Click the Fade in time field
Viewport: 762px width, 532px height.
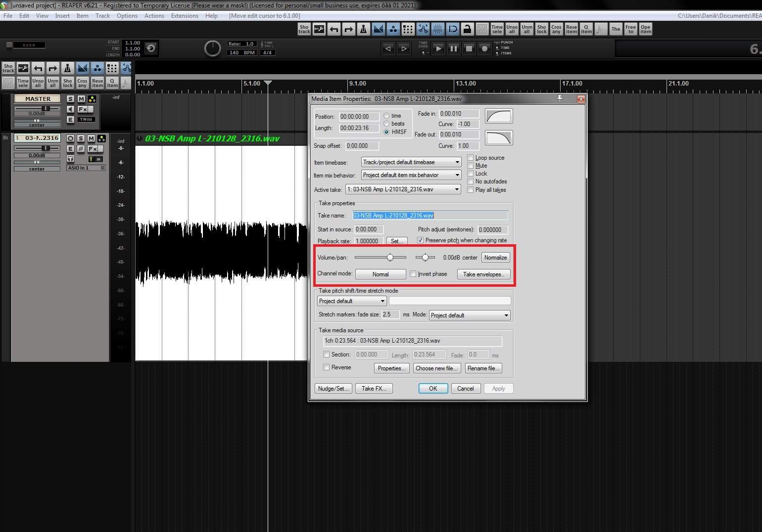459,114
